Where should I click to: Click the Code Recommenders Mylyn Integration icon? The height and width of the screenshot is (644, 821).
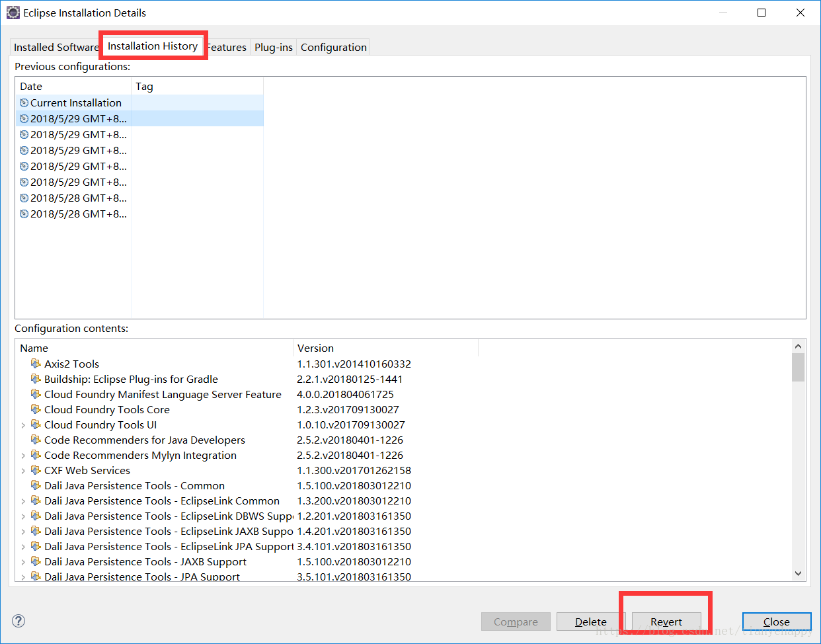pos(36,455)
